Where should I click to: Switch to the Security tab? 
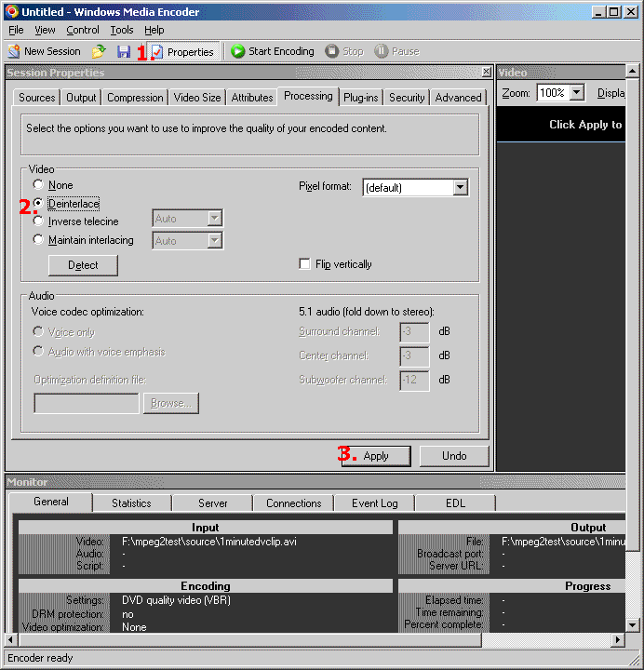[x=407, y=98]
